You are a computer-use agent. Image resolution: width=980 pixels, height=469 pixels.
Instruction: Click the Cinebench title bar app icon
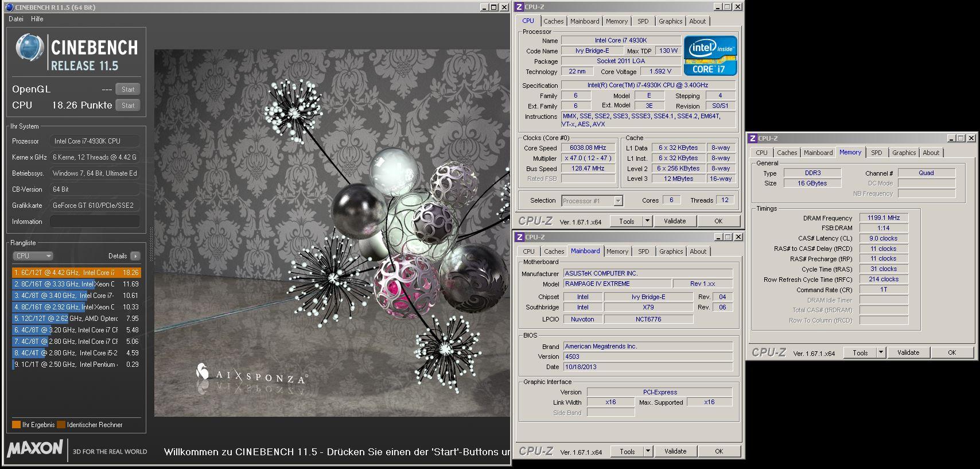pyautogui.click(x=9, y=7)
